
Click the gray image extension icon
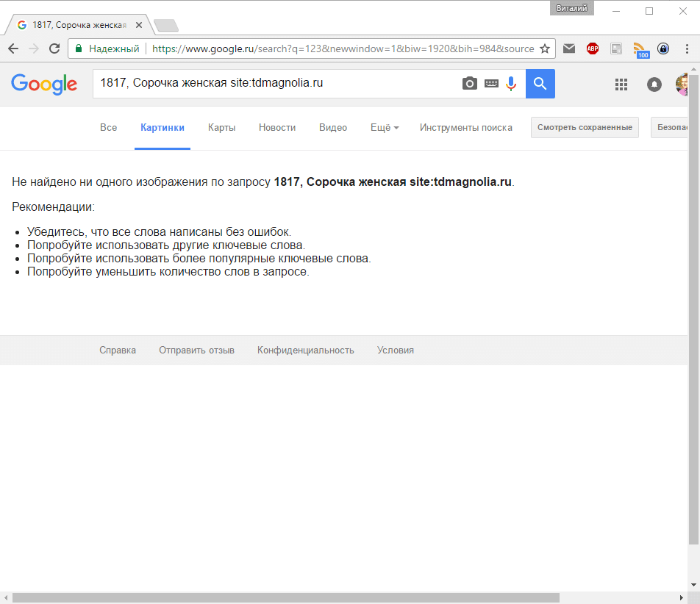(x=616, y=48)
